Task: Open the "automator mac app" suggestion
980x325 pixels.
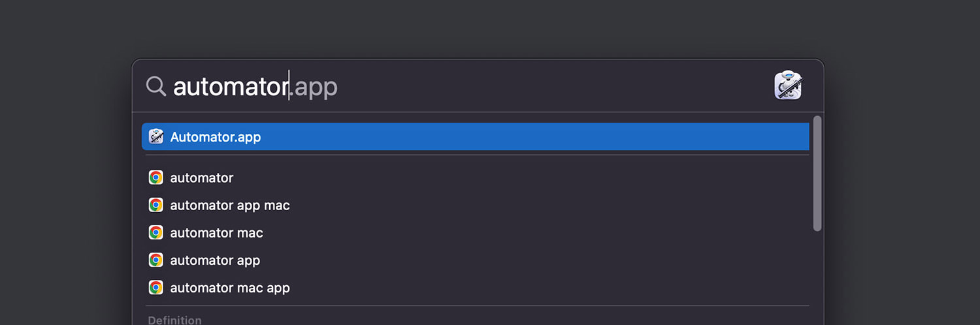Action: click(x=476, y=287)
